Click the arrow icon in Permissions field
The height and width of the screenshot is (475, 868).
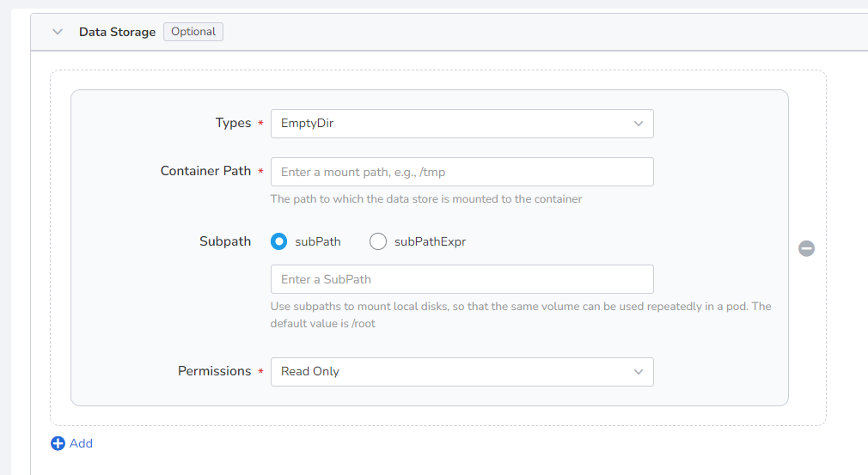(x=639, y=372)
